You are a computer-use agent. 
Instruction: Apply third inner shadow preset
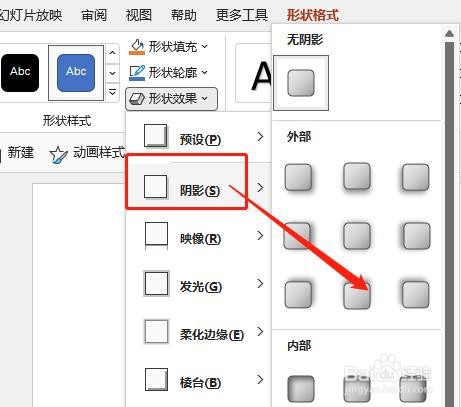pyautogui.click(x=413, y=389)
